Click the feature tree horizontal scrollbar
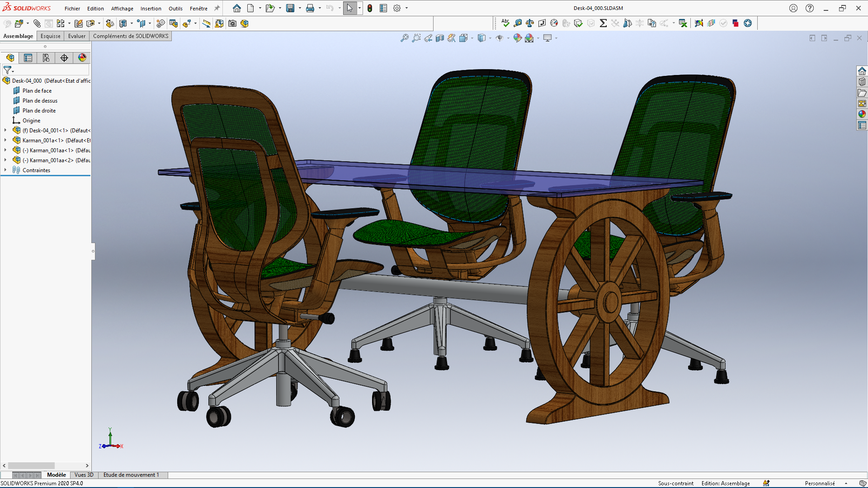868x488 pixels. (31, 465)
